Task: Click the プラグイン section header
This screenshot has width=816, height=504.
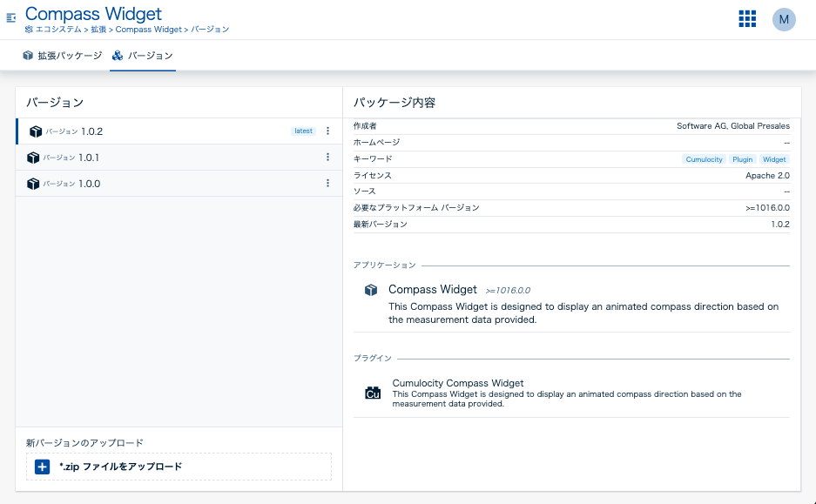Action: (373, 359)
